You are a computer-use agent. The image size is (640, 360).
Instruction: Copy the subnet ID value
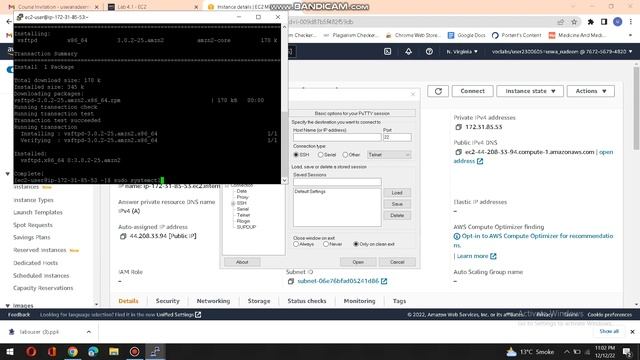pyautogui.click(x=291, y=281)
